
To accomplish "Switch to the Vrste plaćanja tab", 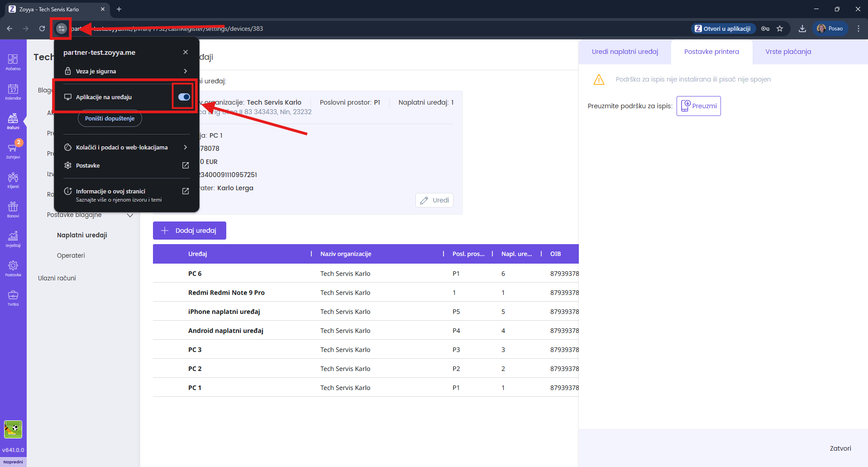I will pyautogui.click(x=788, y=52).
